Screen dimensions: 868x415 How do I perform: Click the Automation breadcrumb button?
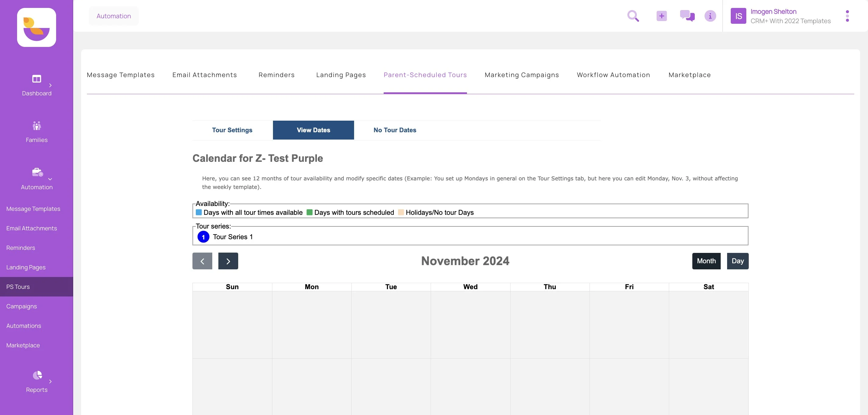pyautogui.click(x=113, y=16)
